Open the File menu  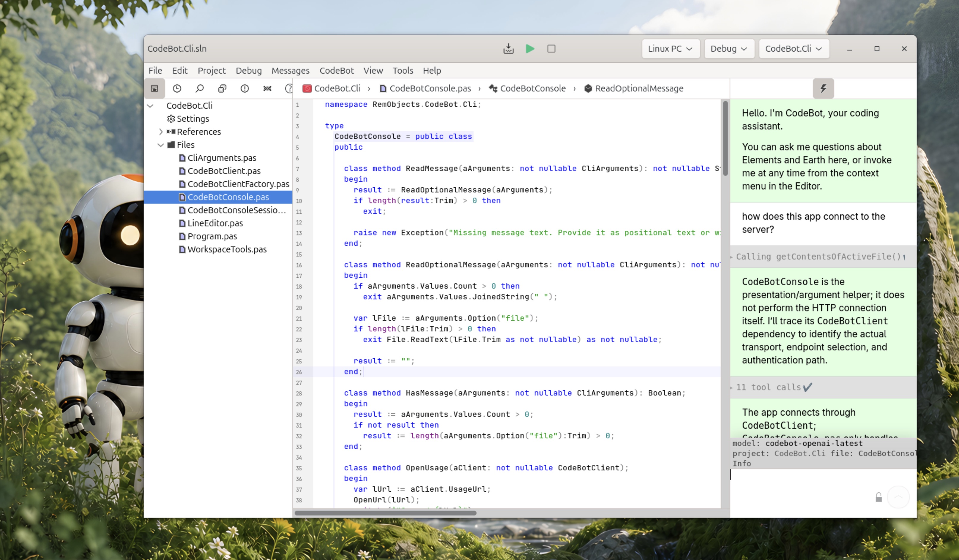point(155,70)
